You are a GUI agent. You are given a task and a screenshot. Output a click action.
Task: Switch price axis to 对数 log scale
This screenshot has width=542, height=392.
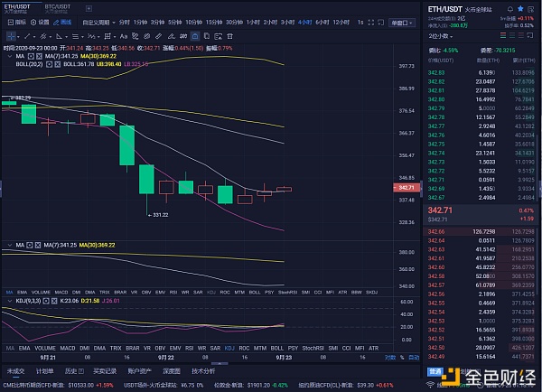coord(390,358)
